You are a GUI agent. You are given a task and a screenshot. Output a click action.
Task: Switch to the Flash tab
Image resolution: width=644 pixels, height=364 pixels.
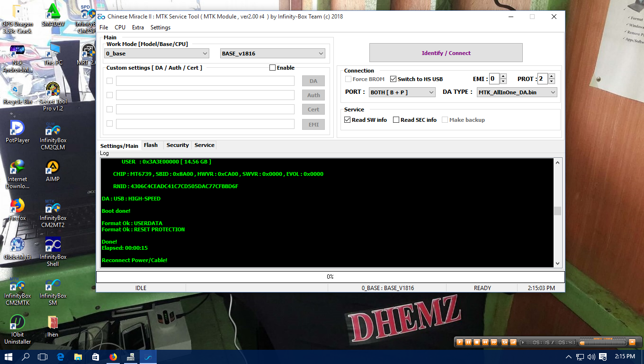pos(151,145)
